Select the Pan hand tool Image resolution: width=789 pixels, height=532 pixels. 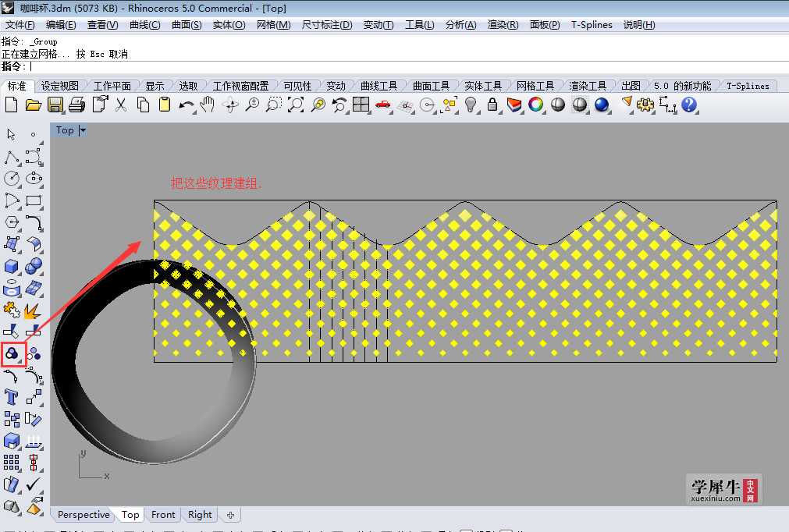(208, 105)
